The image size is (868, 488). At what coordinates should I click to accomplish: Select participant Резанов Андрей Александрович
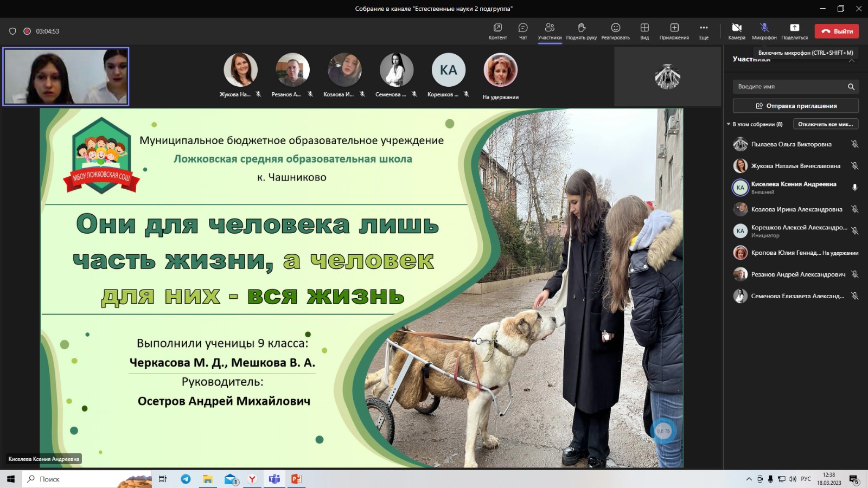pyautogui.click(x=797, y=274)
